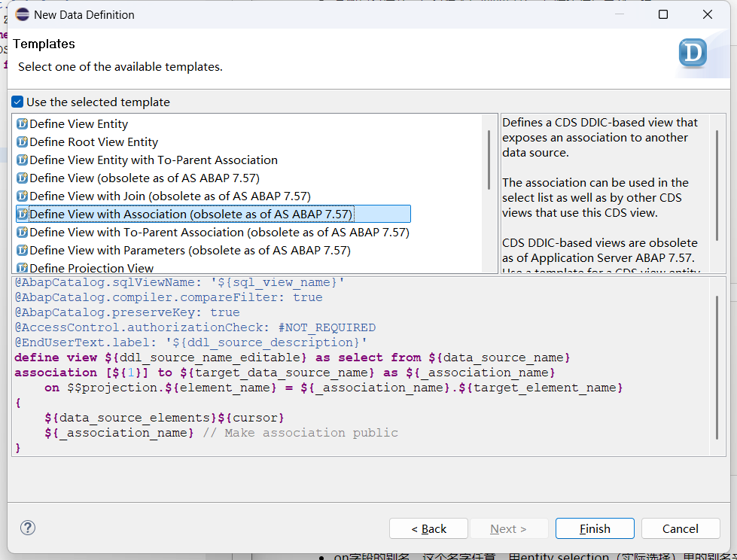Click the template preview code scrollbar
737x560 pixels.
click(717, 367)
